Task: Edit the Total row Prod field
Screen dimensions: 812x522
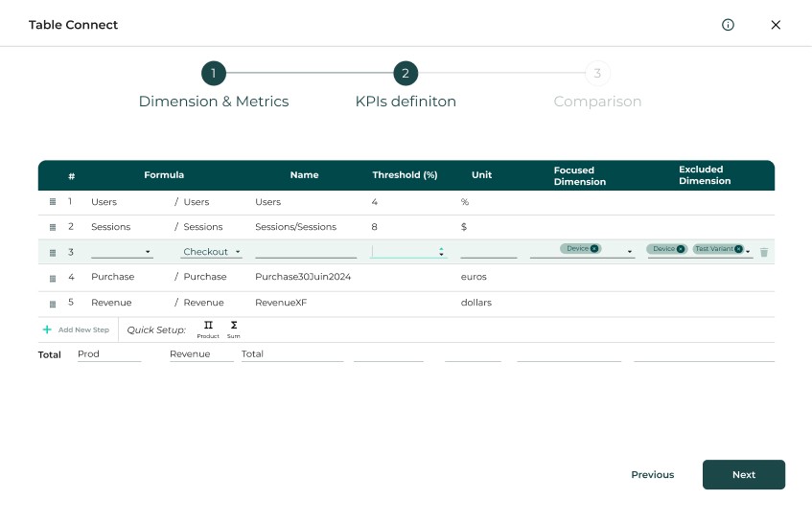Action: (x=109, y=354)
